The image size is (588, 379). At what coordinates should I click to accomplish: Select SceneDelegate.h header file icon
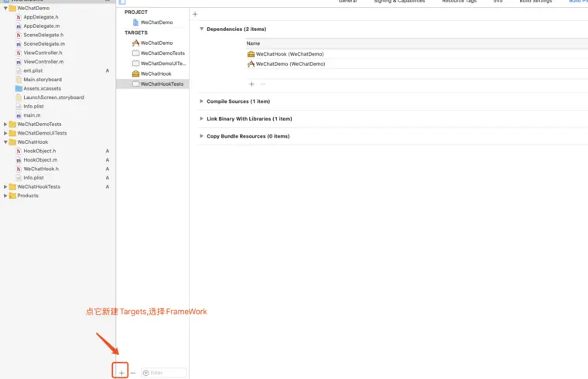tap(19, 35)
